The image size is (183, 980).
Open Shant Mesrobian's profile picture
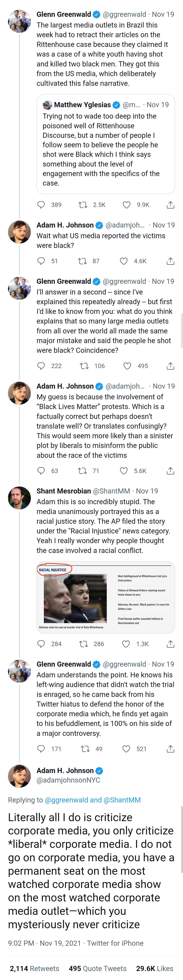(x=19, y=498)
